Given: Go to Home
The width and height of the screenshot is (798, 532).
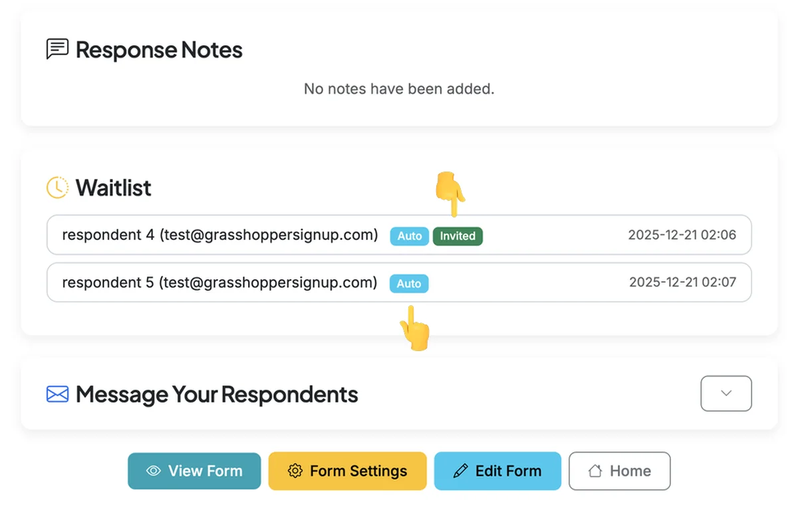Looking at the screenshot, I should pyautogui.click(x=620, y=471).
